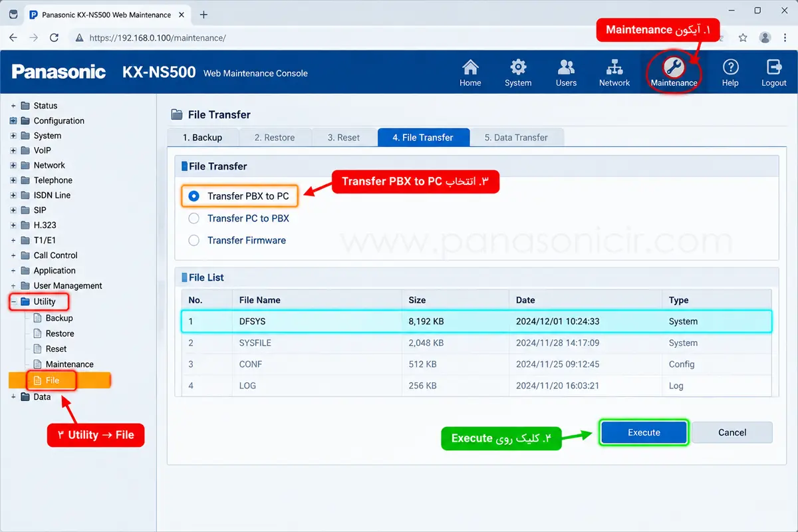
Task: Open the Home icon in header
Action: tap(470, 67)
